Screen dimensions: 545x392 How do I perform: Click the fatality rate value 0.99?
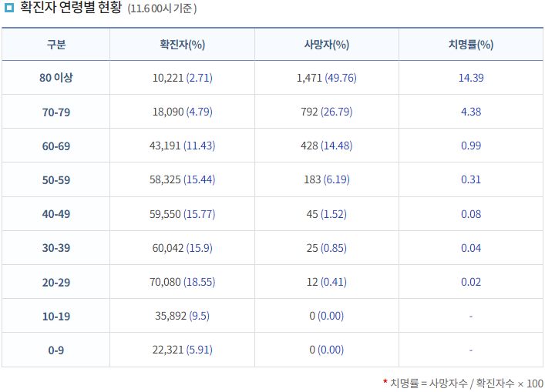(471, 146)
